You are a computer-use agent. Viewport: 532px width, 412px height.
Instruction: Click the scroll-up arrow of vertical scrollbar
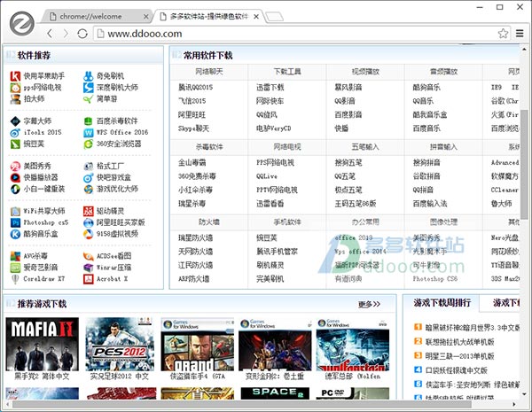(x=525, y=50)
